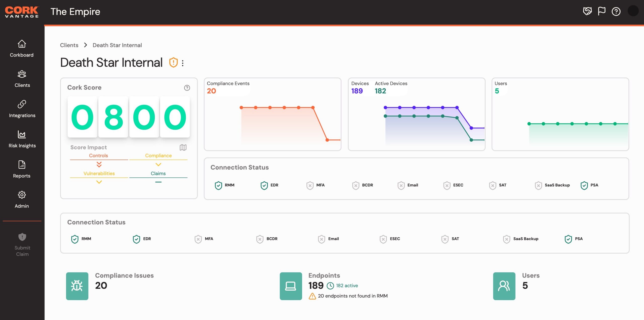Image resolution: width=644 pixels, height=320 pixels.
Task: Click the Compliance Issues bug icon
Action: 77,286
